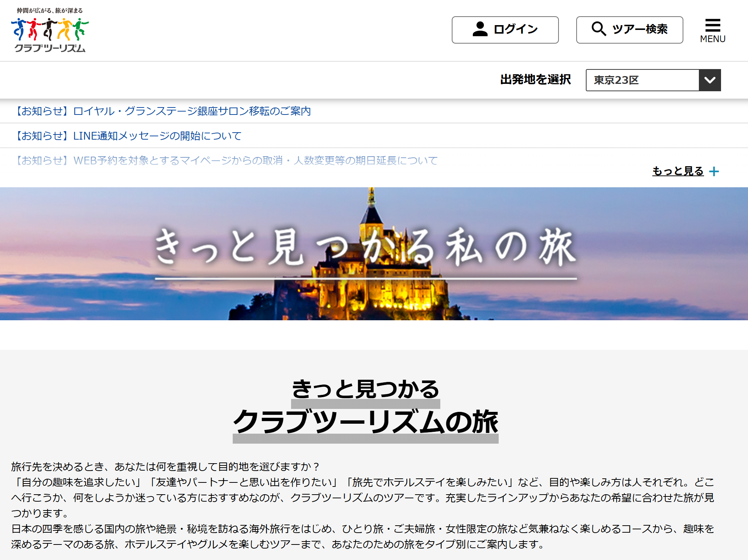Expand notices with もっと見る link

(x=678, y=171)
